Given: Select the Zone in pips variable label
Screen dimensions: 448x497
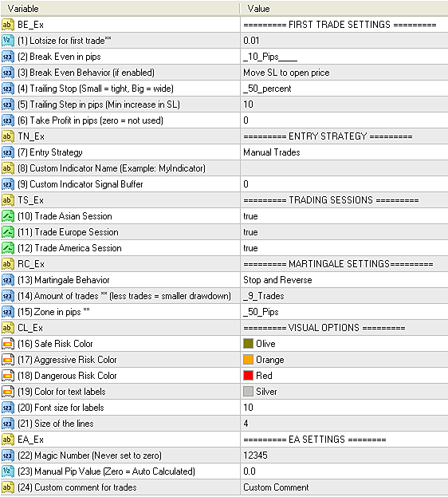Looking at the screenshot, I should pyautogui.click(x=53, y=312).
